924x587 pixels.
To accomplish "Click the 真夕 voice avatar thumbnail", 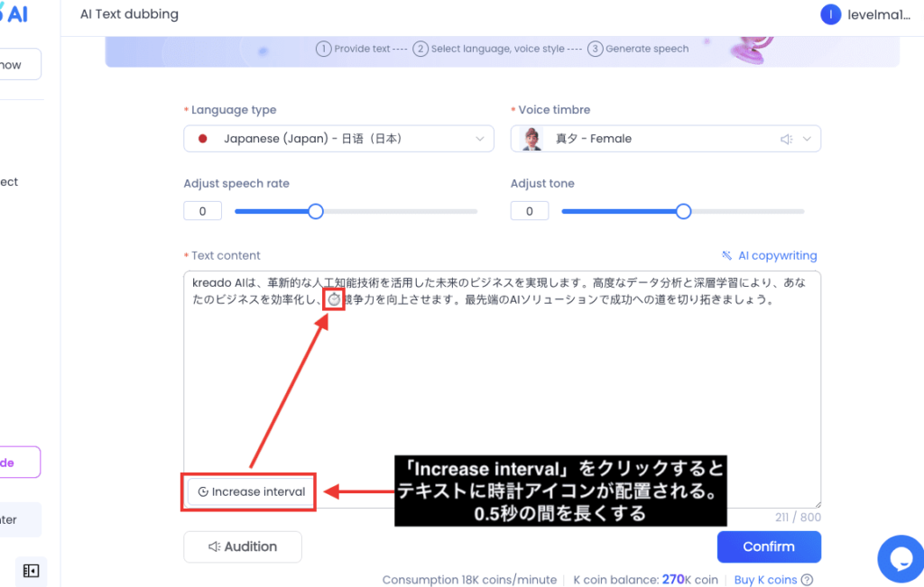I will coord(532,139).
